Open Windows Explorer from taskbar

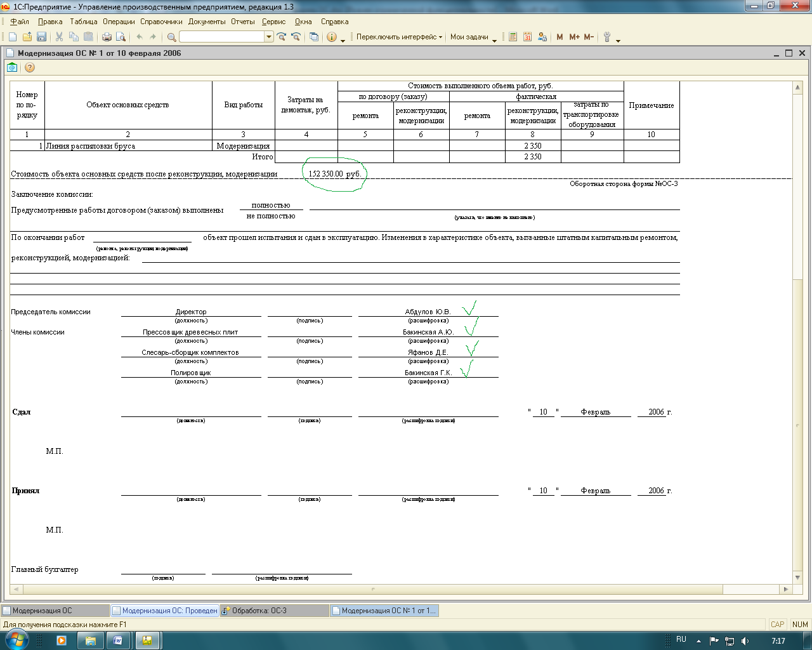point(91,640)
